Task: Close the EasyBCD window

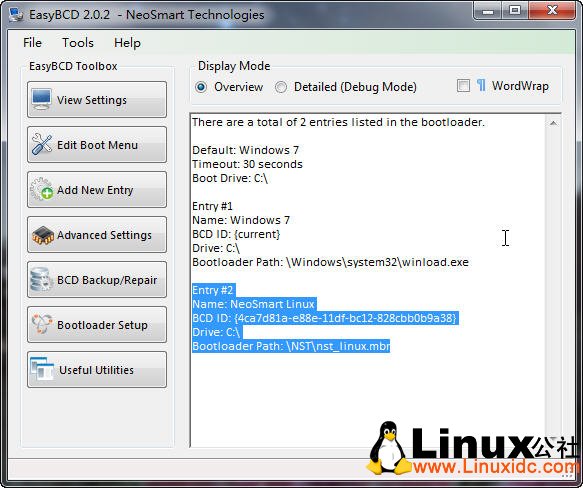Action: pos(552,11)
